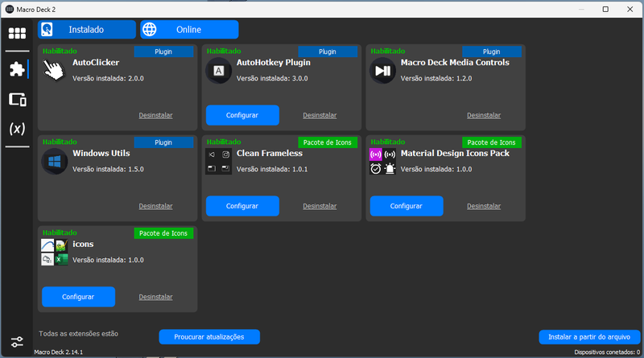Click the Windows Utils logo icon
The height and width of the screenshot is (358, 644).
point(54,162)
